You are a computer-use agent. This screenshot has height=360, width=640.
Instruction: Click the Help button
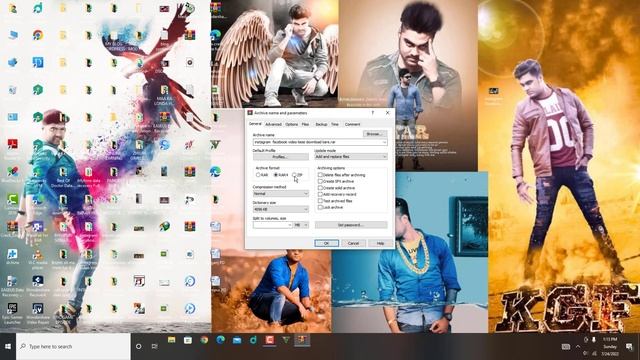click(x=380, y=243)
